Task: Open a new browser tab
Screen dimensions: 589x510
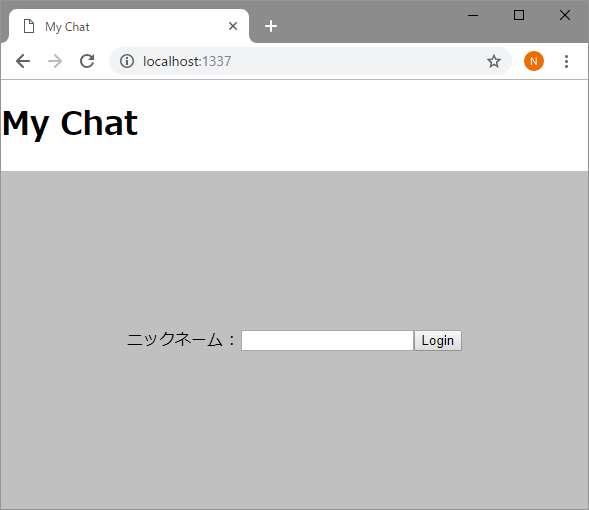Action: point(271,26)
